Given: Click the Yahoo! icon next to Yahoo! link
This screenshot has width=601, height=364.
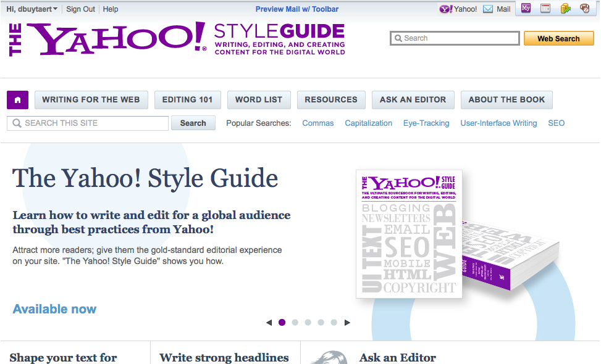Looking at the screenshot, I should (447, 9).
